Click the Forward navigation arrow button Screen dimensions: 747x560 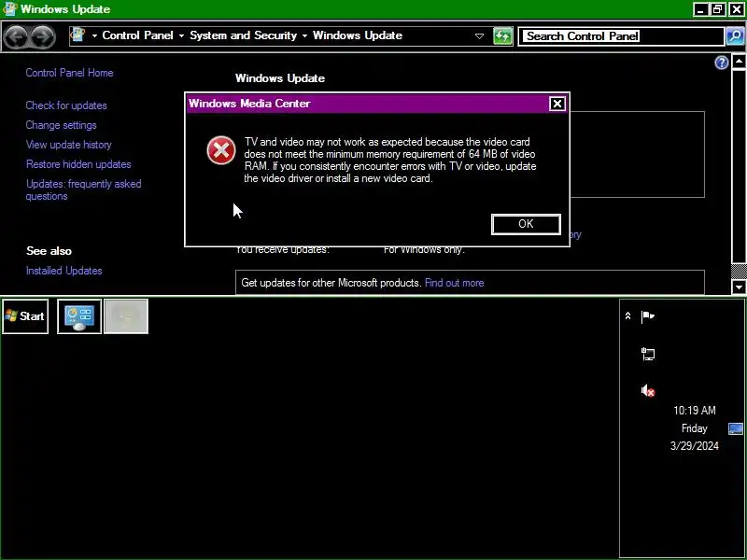(43, 36)
